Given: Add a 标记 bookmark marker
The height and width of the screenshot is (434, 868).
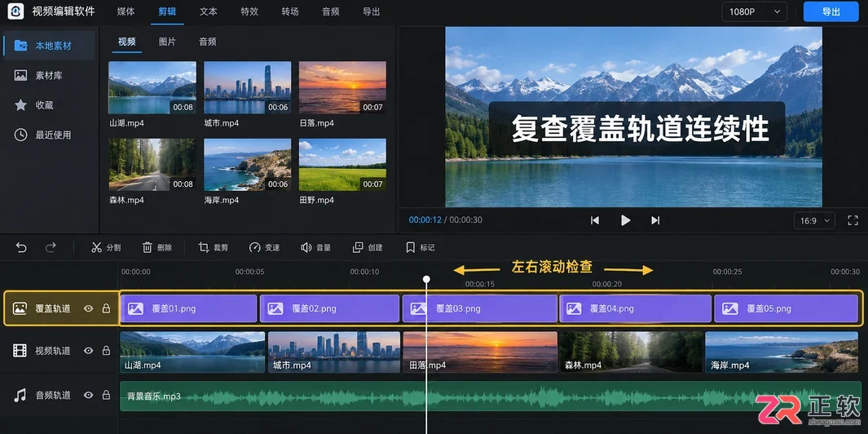Looking at the screenshot, I should tap(421, 248).
